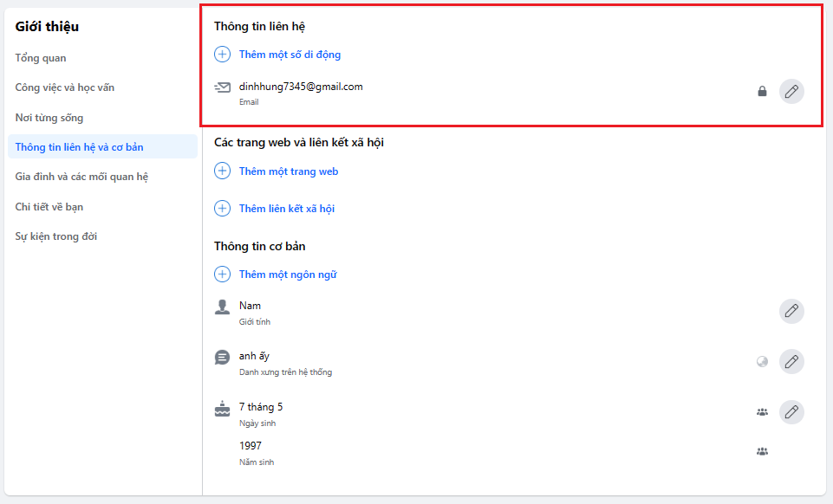Go to 'Gia đình và các mối quan hệ'
The image size is (833, 504).
coord(81,177)
